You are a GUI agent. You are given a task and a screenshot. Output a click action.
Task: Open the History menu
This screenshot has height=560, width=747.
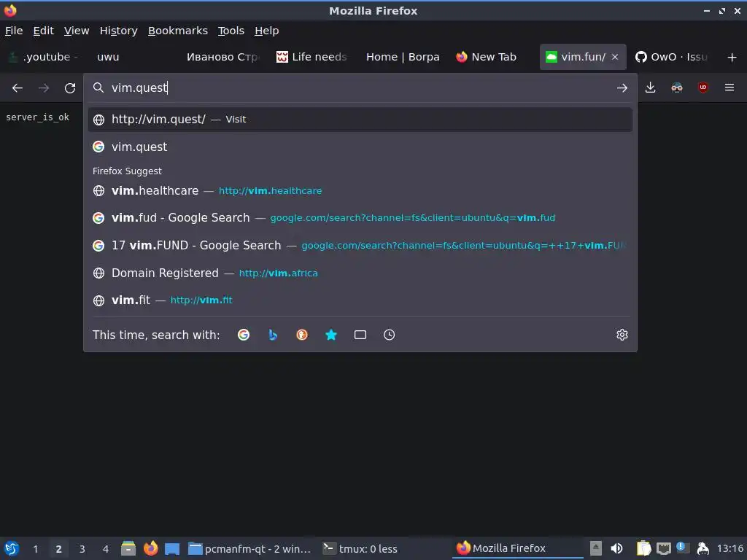119,31
